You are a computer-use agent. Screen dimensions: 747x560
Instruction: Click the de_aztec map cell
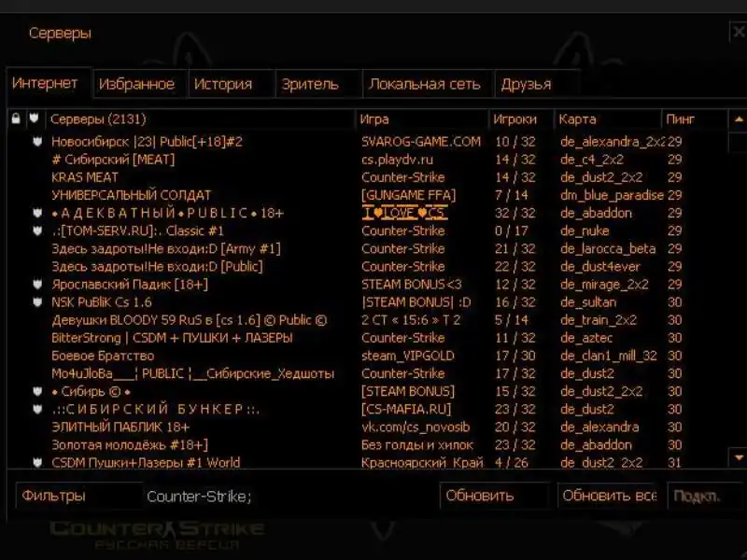click(x=586, y=338)
